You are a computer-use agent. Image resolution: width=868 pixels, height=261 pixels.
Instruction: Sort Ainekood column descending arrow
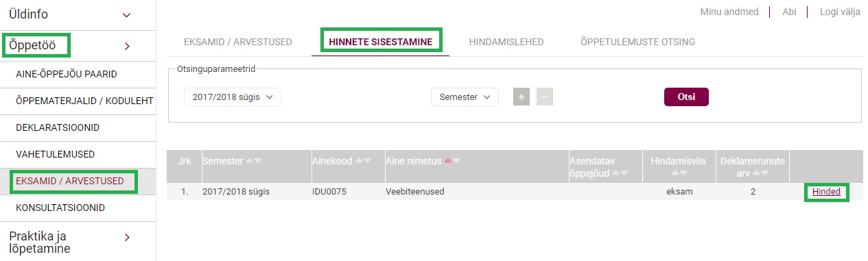(x=368, y=161)
